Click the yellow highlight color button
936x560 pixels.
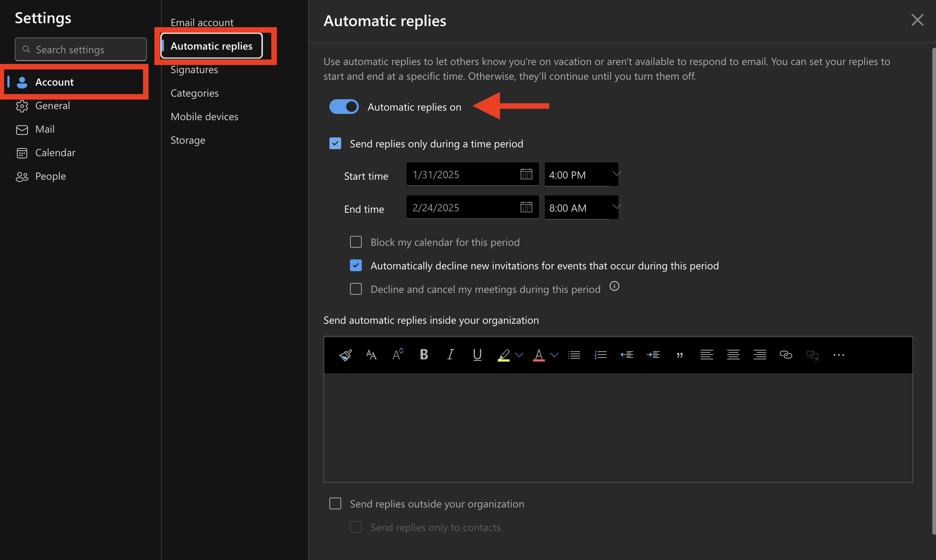[504, 355]
